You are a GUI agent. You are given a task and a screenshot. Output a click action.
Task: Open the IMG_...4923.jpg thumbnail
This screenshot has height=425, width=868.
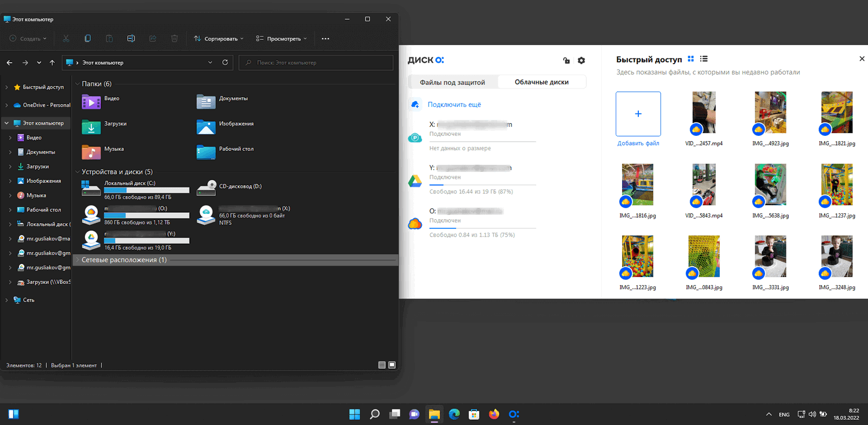pos(770,112)
